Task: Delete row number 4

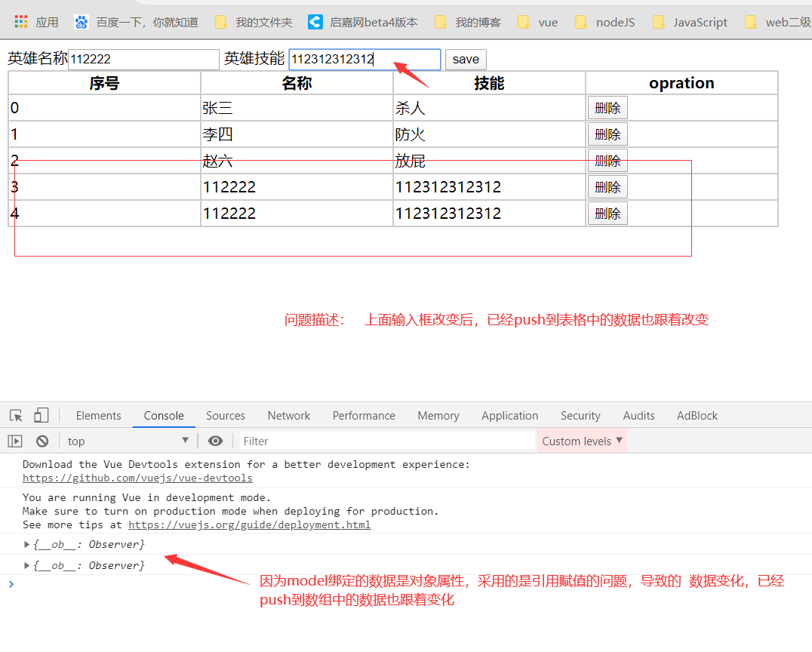Action: click(607, 214)
